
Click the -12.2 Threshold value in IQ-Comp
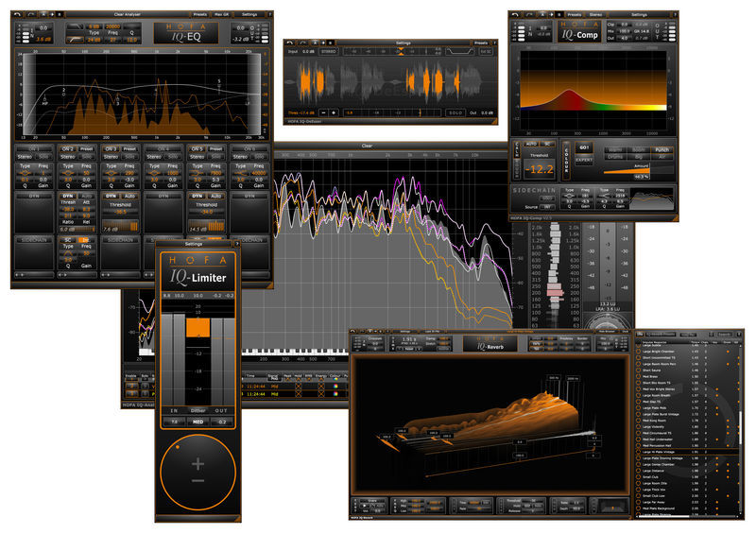tap(539, 169)
